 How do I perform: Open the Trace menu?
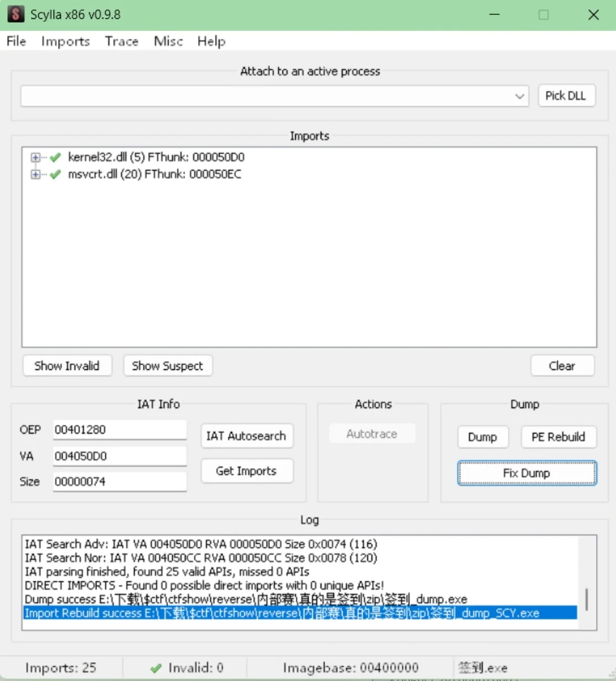pyautogui.click(x=122, y=42)
